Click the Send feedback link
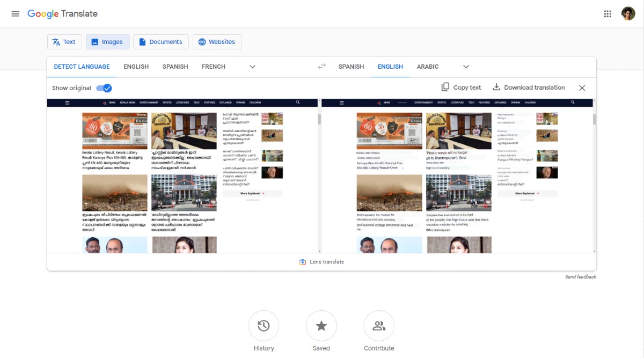Viewport: 644px width, 358px height. [x=580, y=276]
